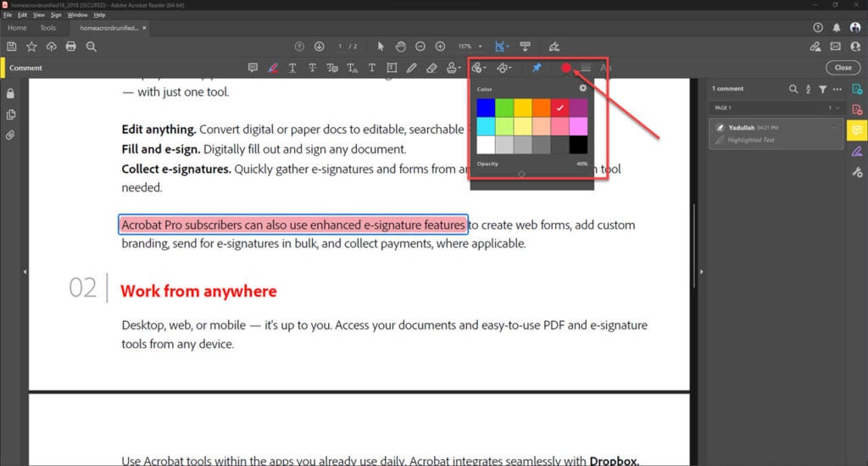Go to the next page
Viewport: 868px width, 466px height.
point(320,47)
